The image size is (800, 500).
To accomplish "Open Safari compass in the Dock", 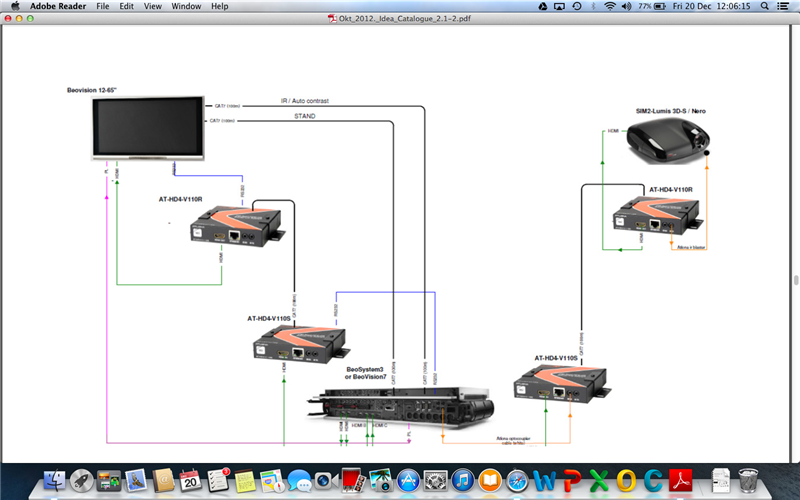I will [517, 481].
